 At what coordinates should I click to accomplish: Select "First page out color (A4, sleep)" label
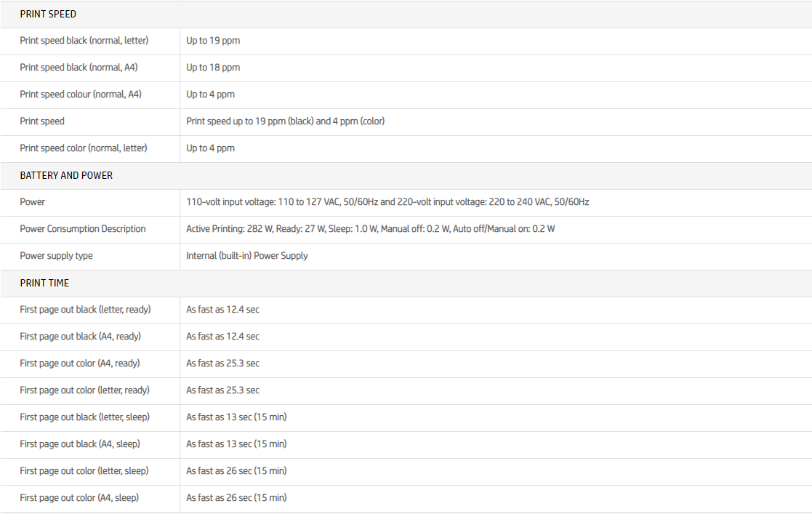(x=79, y=498)
